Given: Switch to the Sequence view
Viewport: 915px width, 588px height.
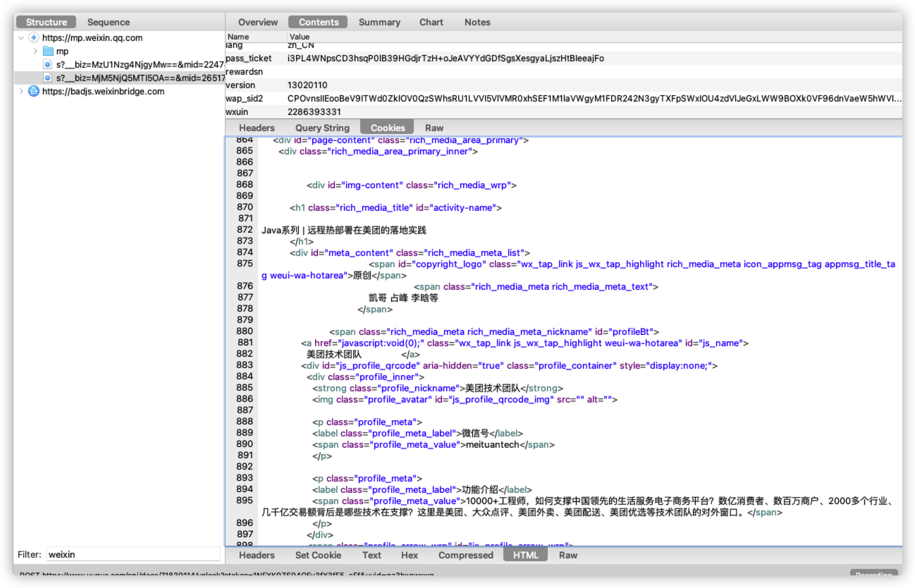Looking at the screenshot, I should tap(109, 22).
